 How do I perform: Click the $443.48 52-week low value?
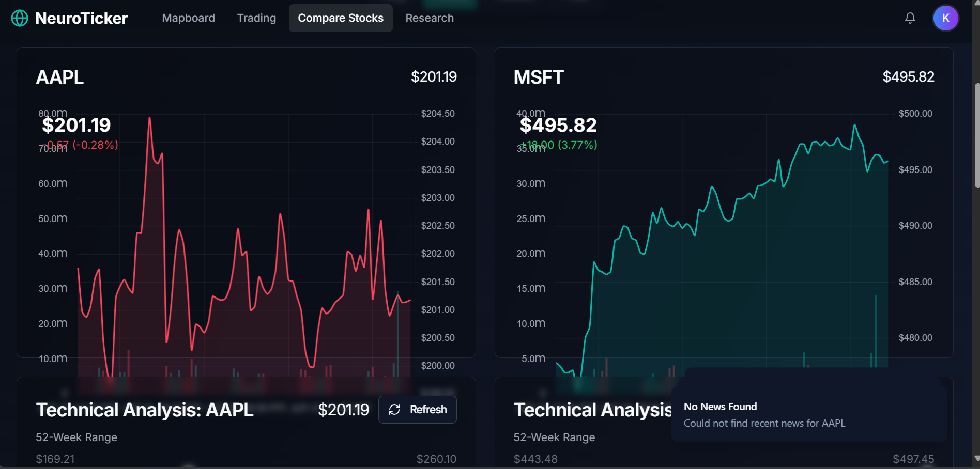point(535,459)
